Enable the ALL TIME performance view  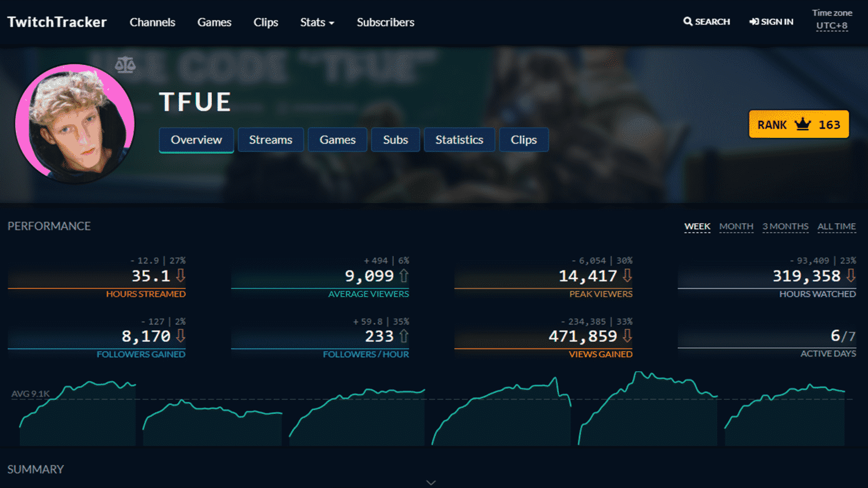click(x=836, y=226)
